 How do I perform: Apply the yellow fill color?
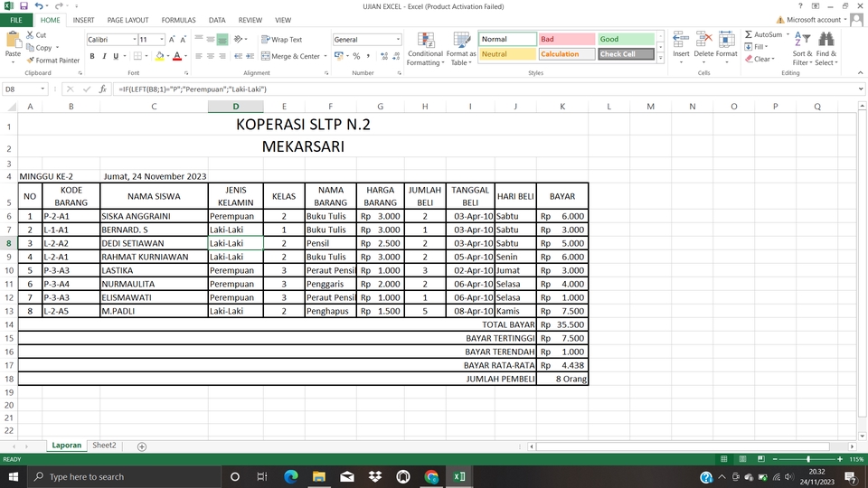tap(159, 56)
